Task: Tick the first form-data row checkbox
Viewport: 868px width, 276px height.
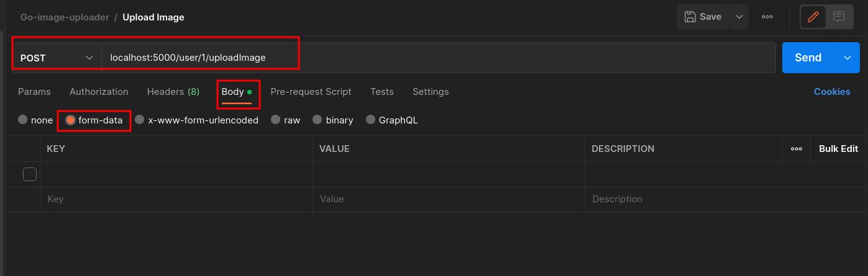Action: coord(30,174)
